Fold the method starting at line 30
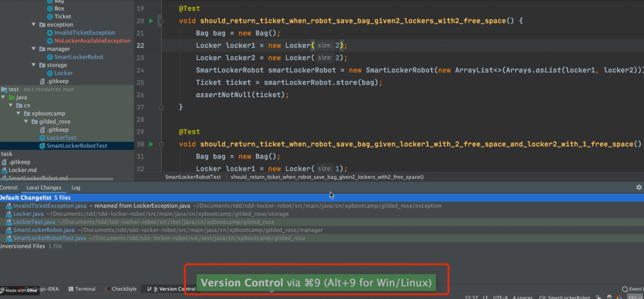The height and width of the screenshot is (299, 644). point(161,144)
